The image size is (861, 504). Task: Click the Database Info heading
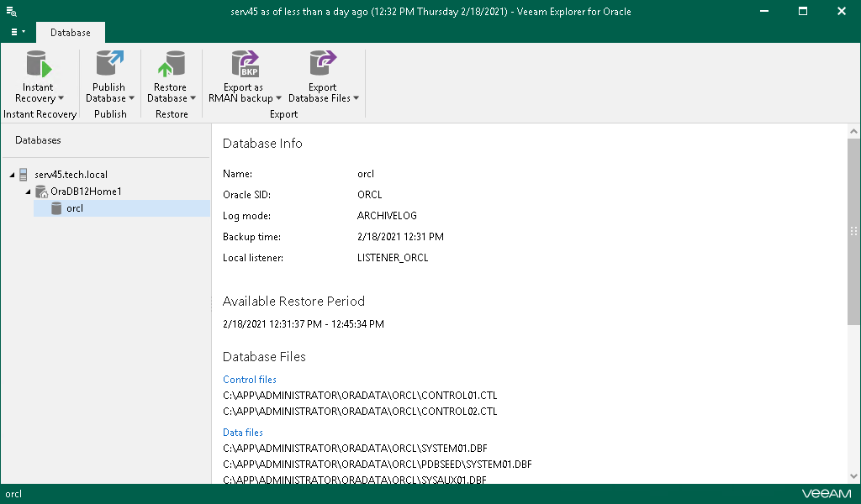point(262,144)
